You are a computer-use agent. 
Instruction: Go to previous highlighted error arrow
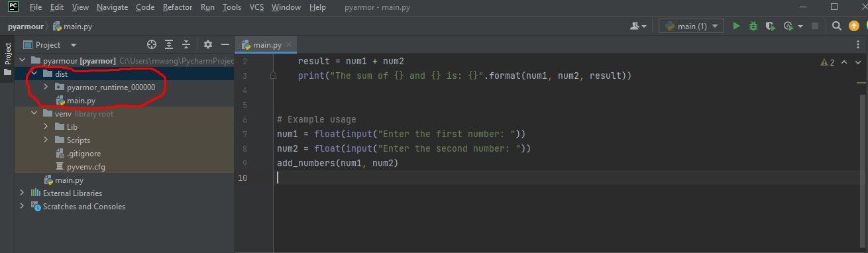tap(844, 62)
